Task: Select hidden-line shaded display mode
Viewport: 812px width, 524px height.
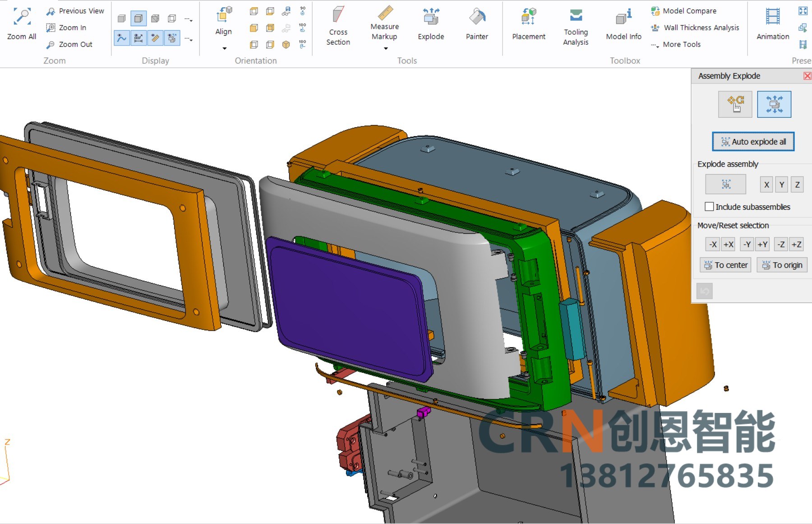Action: [x=155, y=19]
